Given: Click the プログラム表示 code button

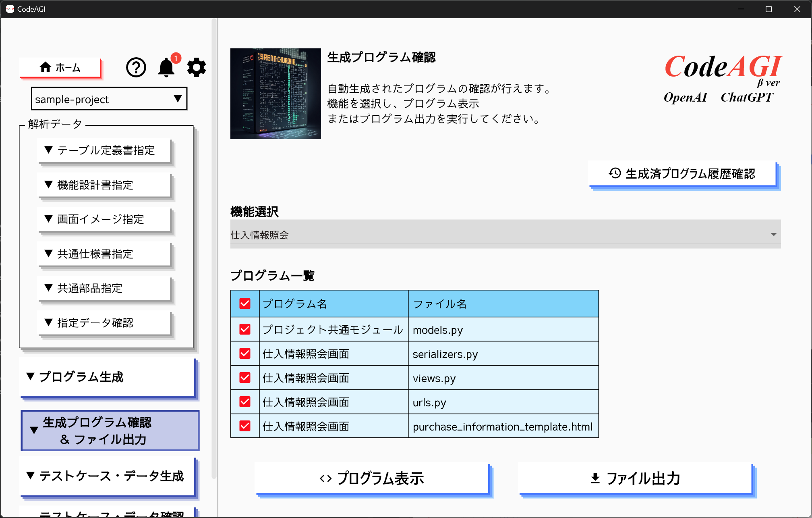Looking at the screenshot, I should [x=371, y=478].
